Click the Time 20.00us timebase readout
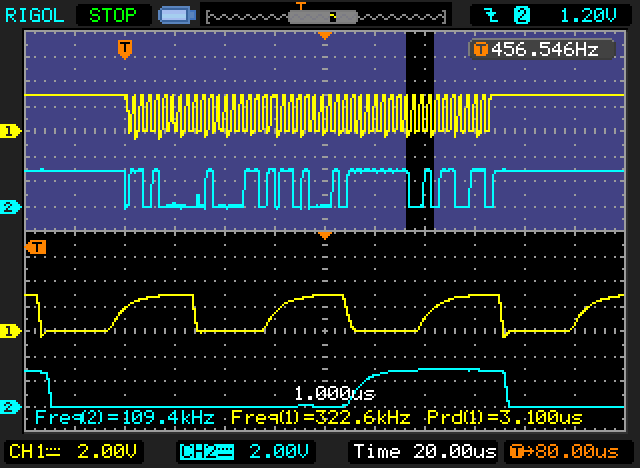The image size is (640, 468). click(x=424, y=451)
